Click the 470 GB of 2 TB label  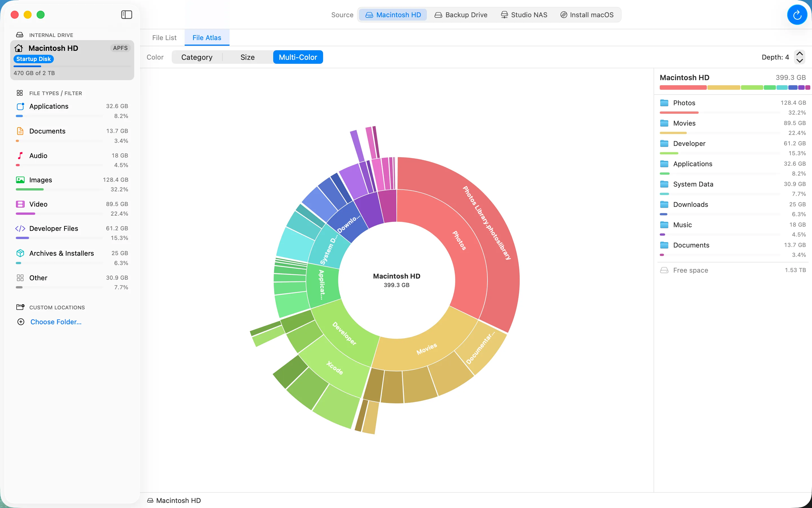[34, 73]
